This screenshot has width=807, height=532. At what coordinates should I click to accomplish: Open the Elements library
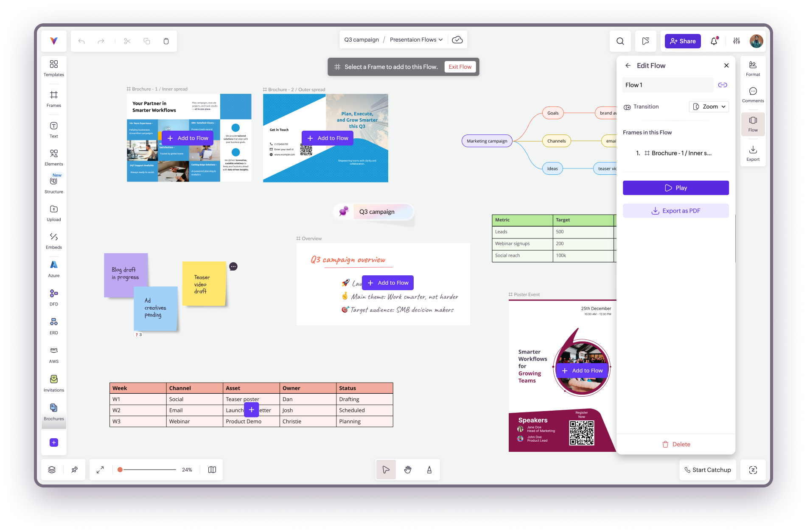point(54,157)
